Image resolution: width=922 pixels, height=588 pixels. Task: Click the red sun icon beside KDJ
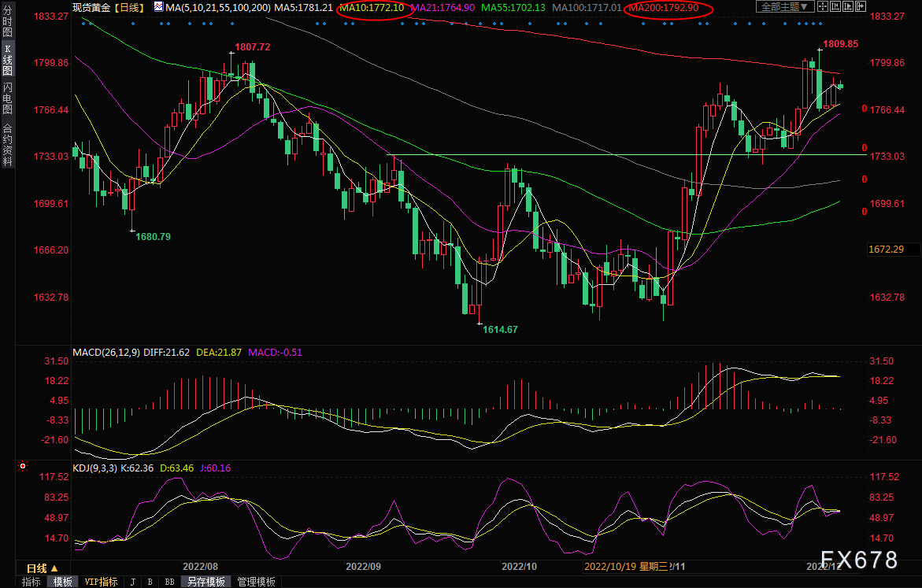pyautogui.click(x=23, y=466)
